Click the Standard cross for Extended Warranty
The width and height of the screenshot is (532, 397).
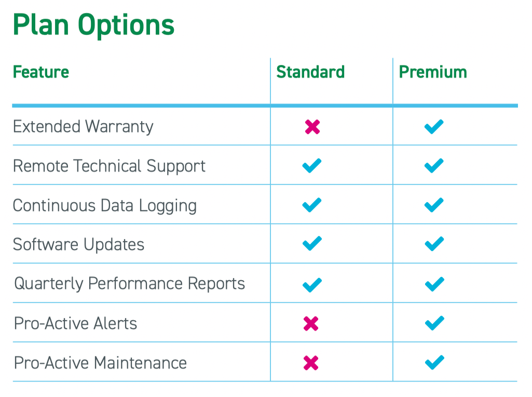pyautogui.click(x=312, y=127)
